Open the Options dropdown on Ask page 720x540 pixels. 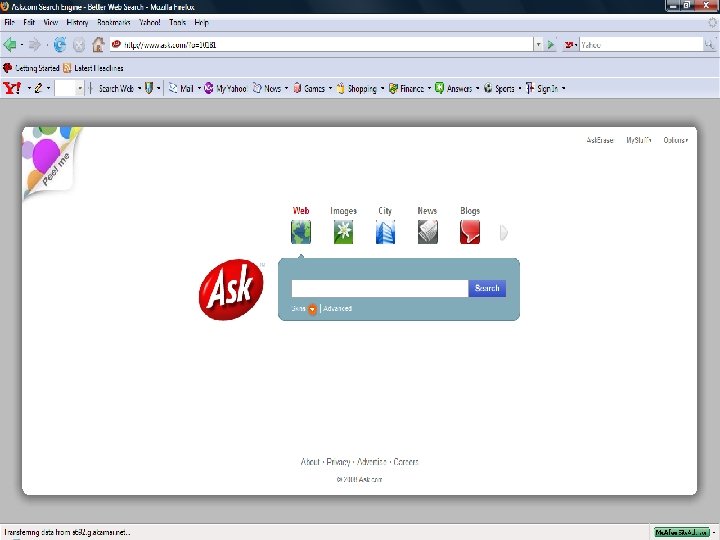675,140
